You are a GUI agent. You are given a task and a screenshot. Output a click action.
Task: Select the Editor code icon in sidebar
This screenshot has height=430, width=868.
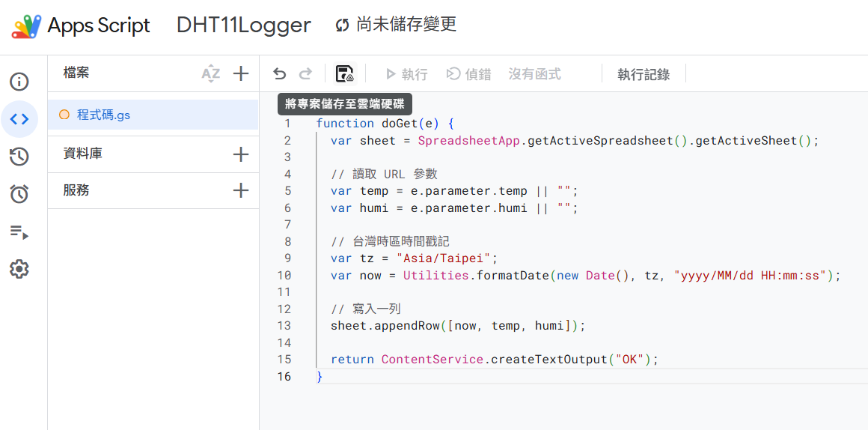pos(19,119)
